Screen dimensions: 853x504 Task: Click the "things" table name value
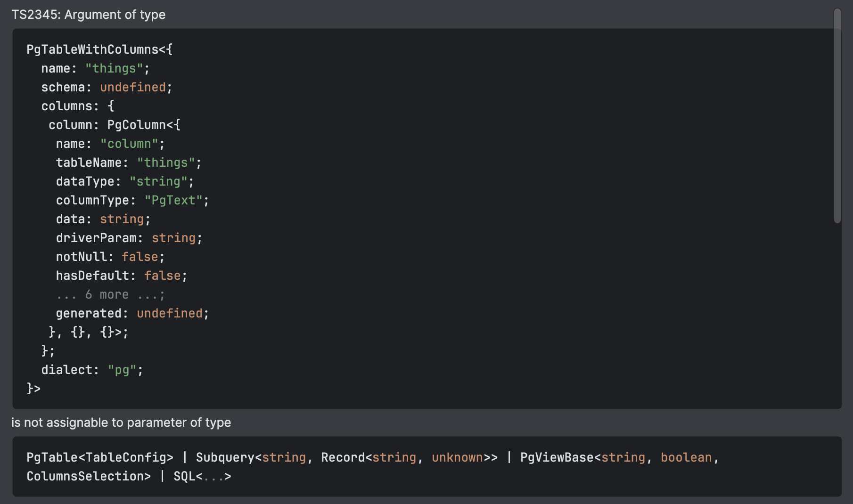(115, 68)
